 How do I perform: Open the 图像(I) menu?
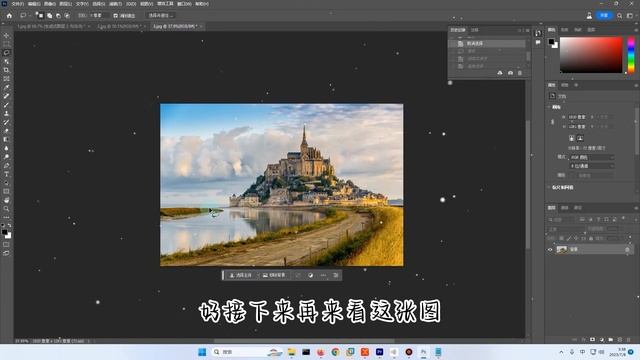pos(50,4)
